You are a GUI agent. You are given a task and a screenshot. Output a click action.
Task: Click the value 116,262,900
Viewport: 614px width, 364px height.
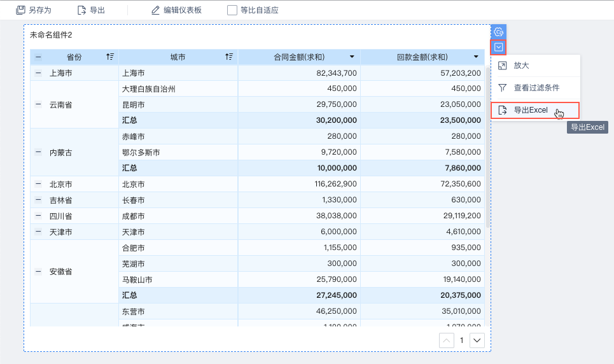335,184
